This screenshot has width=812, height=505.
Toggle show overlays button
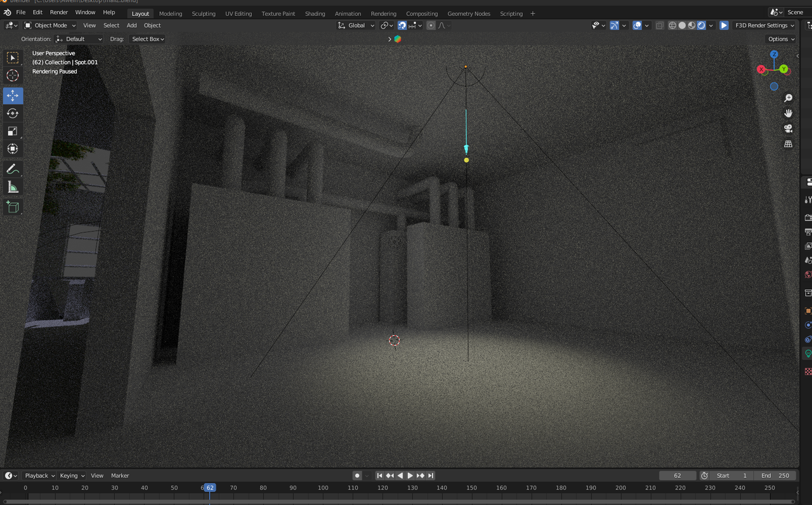637,25
